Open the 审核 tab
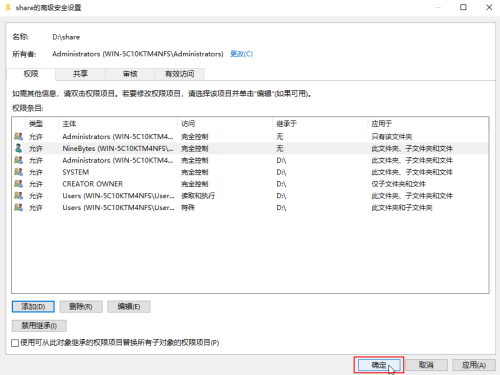The width and height of the screenshot is (500, 375). point(130,74)
